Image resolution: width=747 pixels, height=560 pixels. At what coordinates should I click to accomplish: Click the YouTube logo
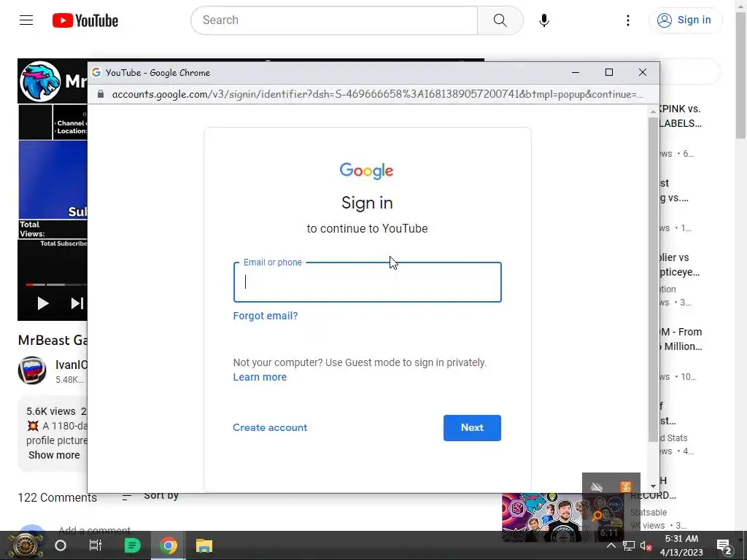[85, 20]
